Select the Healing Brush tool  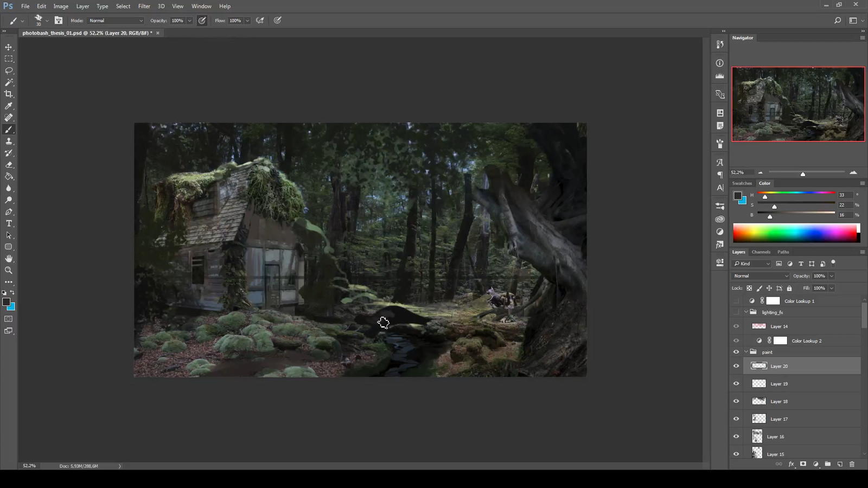click(x=9, y=118)
